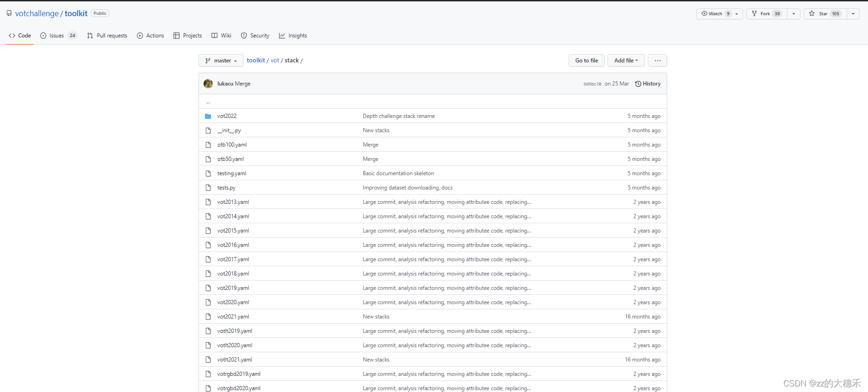Click the eye icon on Watch

tap(704, 13)
